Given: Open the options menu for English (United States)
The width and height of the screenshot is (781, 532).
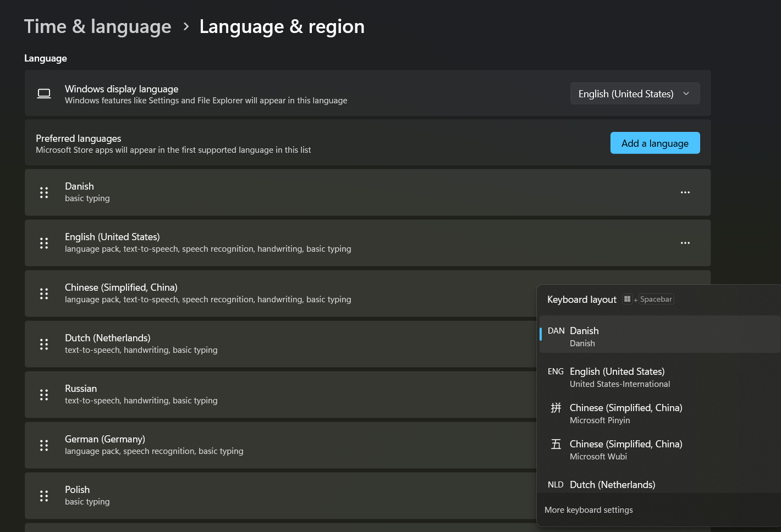Looking at the screenshot, I should pyautogui.click(x=685, y=243).
